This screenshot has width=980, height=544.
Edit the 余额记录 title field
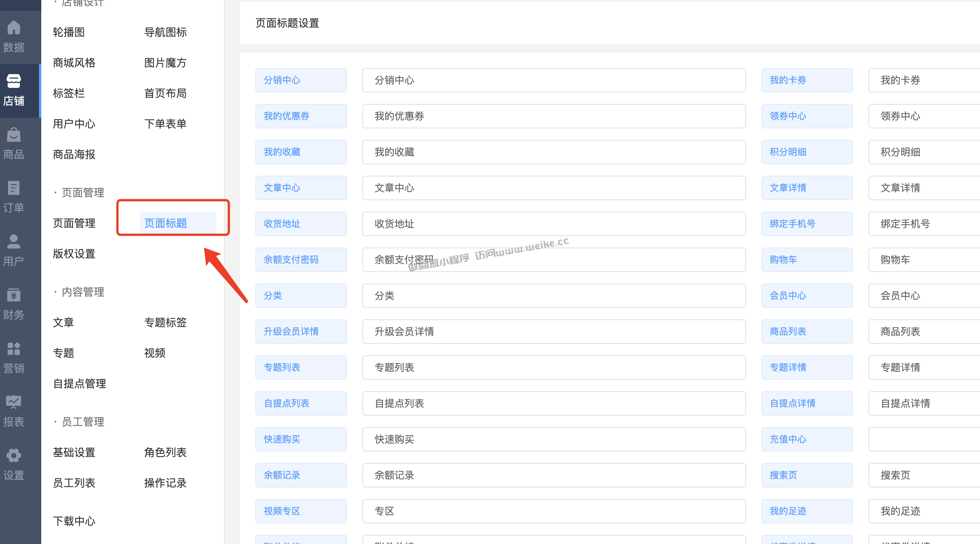[x=554, y=475]
